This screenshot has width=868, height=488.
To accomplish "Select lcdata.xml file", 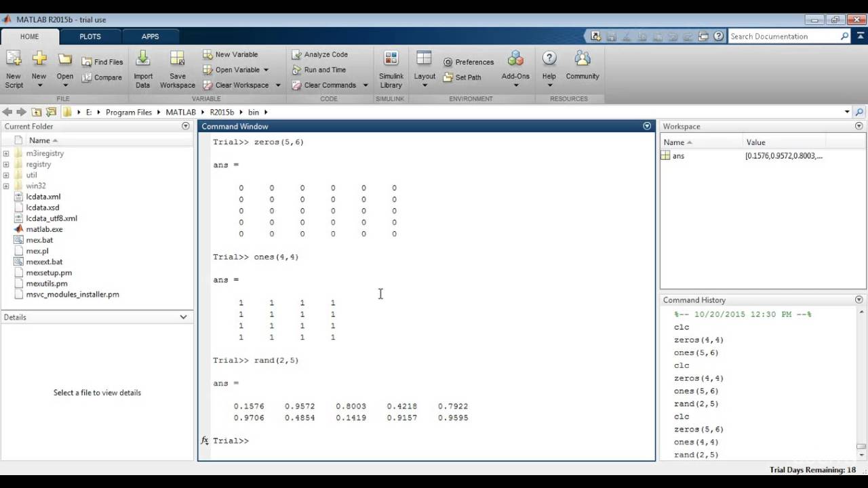I will click(x=43, y=197).
